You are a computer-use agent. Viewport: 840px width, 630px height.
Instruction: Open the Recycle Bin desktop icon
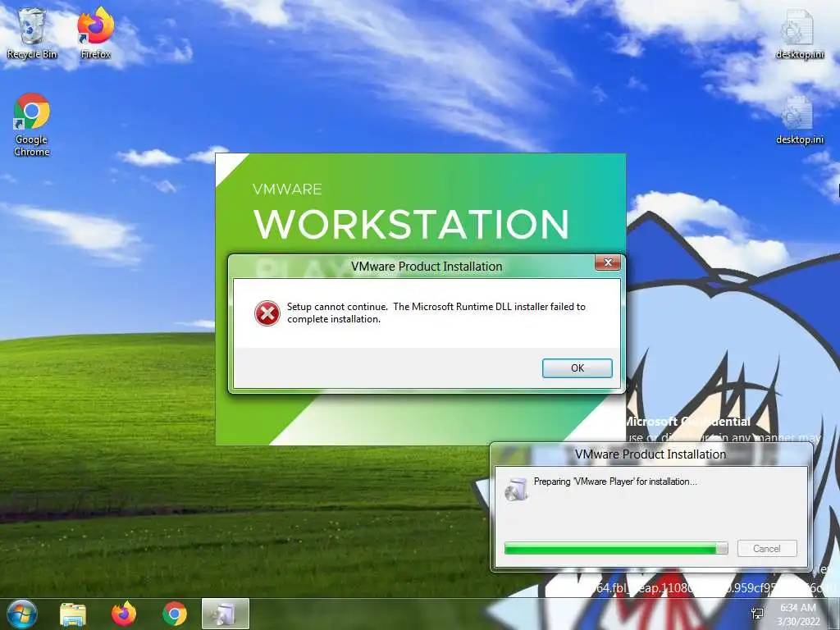coord(32,34)
